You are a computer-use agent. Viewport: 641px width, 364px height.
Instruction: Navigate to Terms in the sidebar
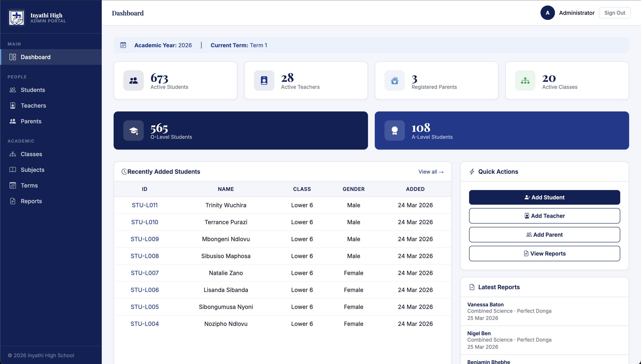pyautogui.click(x=29, y=186)
